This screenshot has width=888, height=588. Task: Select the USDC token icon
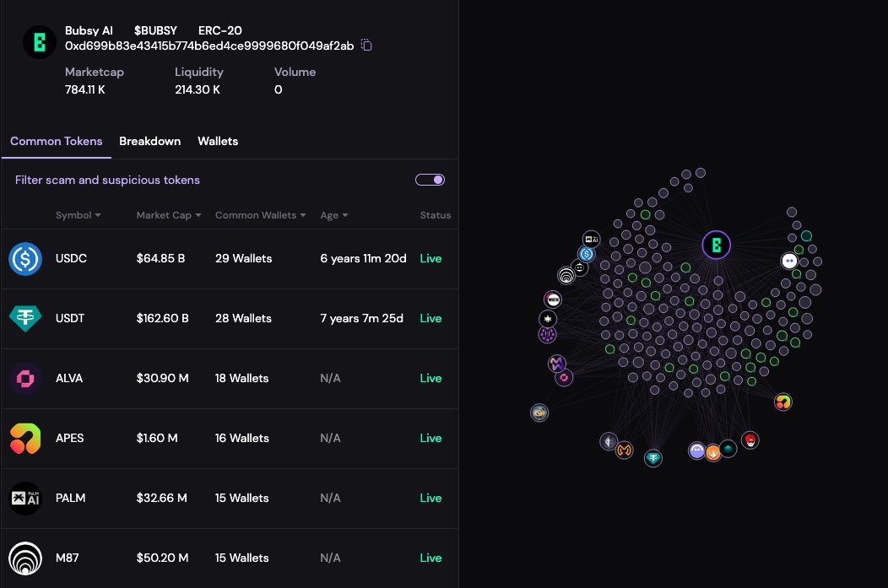coord(25,258)
